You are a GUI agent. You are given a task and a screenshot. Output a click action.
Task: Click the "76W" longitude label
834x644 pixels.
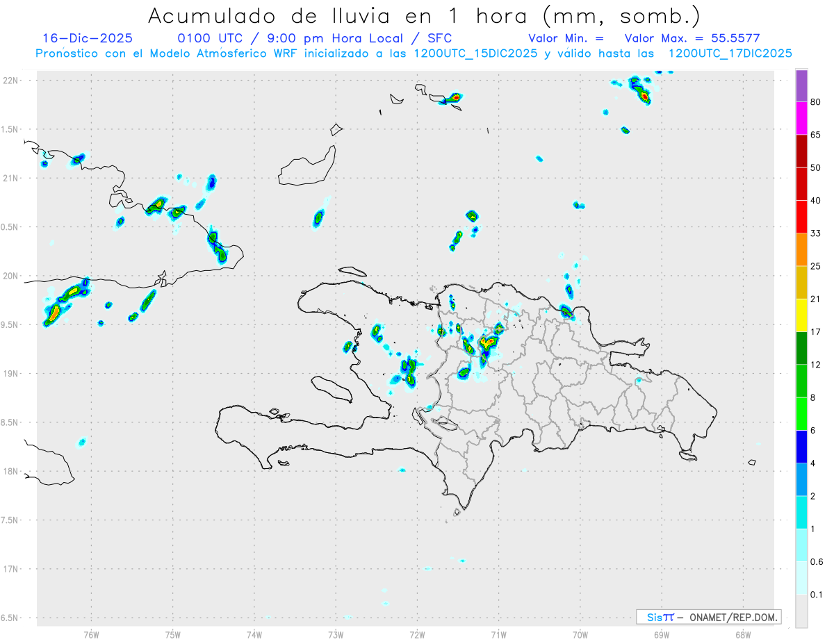(x=92, y=635)
